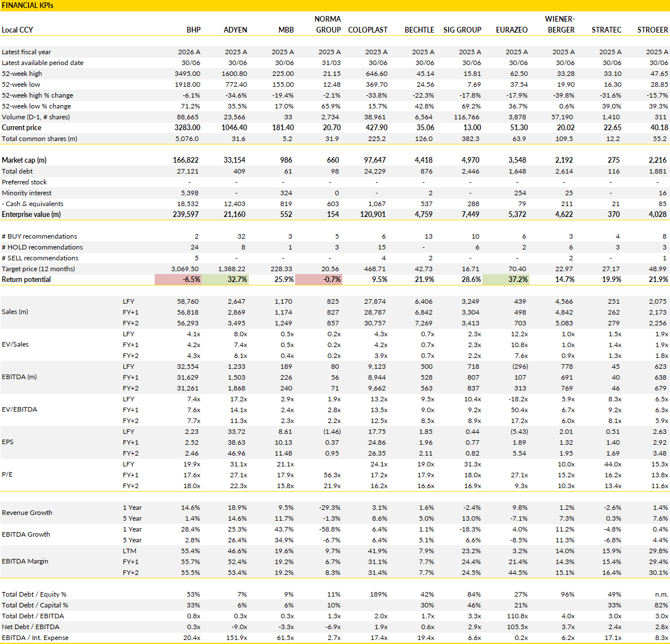Click NORMA GROUP return potential -0.7% cell

click(x=318, y=280)
